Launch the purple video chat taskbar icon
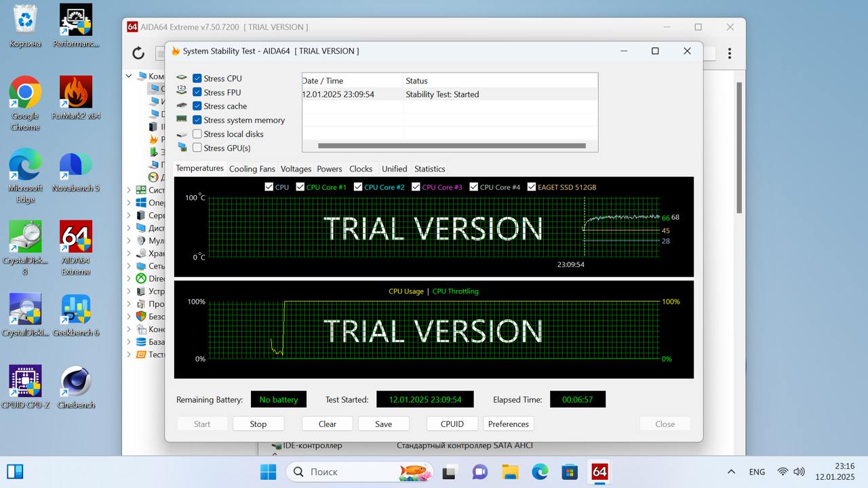This screenshot has height=488, width=868. tap(479, 472)
